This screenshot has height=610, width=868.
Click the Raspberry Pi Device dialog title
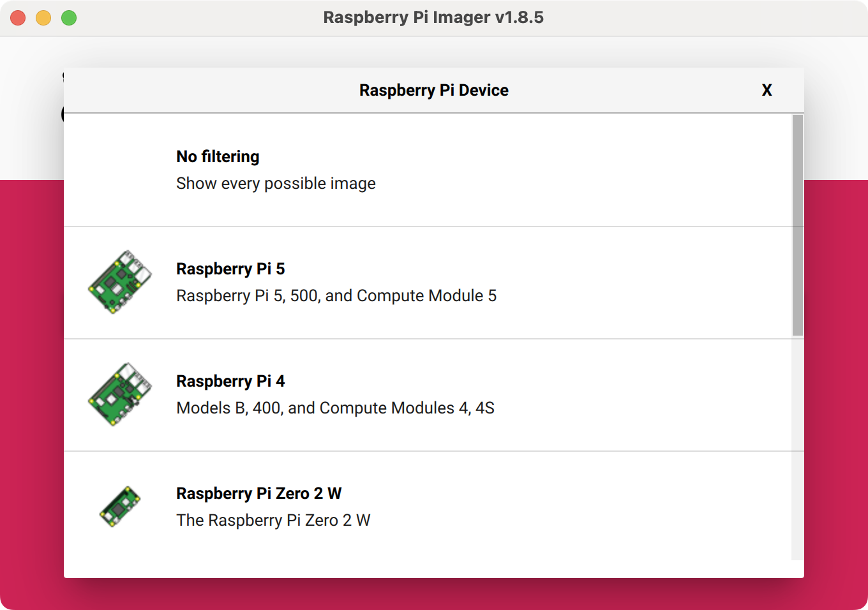click(x=433, y=90)
